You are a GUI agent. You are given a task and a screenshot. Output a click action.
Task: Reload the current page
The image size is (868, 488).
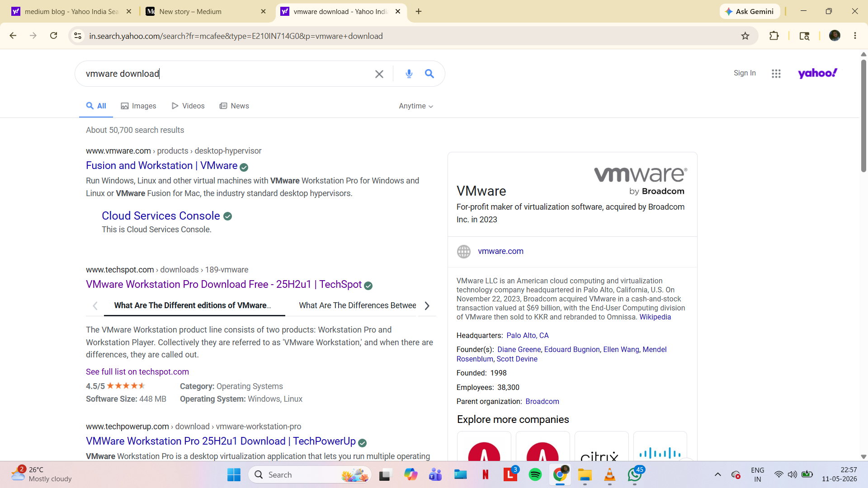click(x=53, y=36)
